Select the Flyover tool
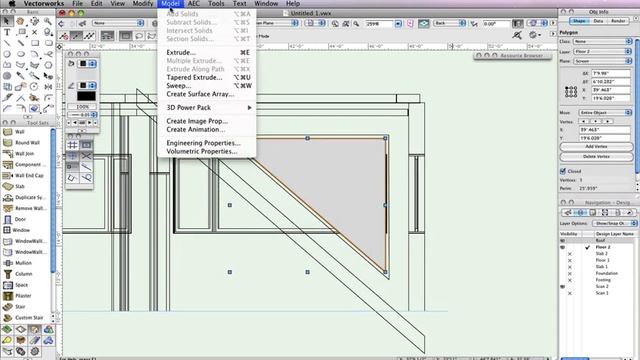This screenshot has height=360, width=640. [x=34, y=21]
